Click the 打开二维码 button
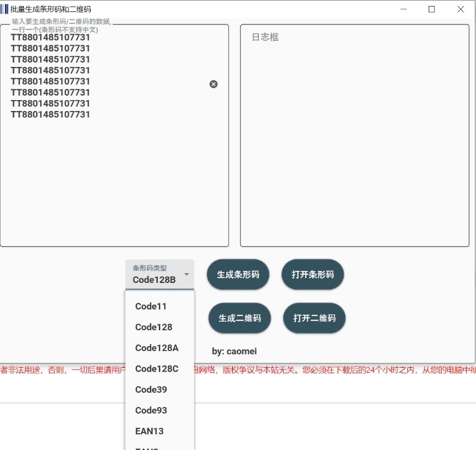 coord(314,318)
